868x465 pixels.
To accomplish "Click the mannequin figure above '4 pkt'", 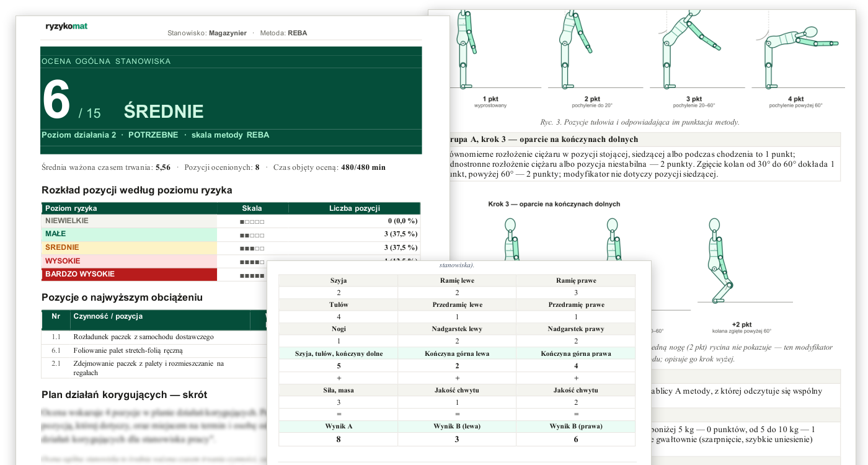I will (800, 57).
